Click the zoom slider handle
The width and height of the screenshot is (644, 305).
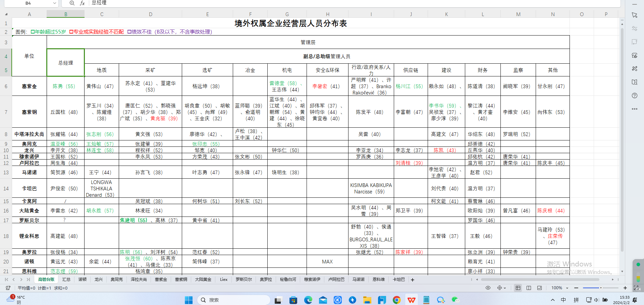(x=601, y=288)
